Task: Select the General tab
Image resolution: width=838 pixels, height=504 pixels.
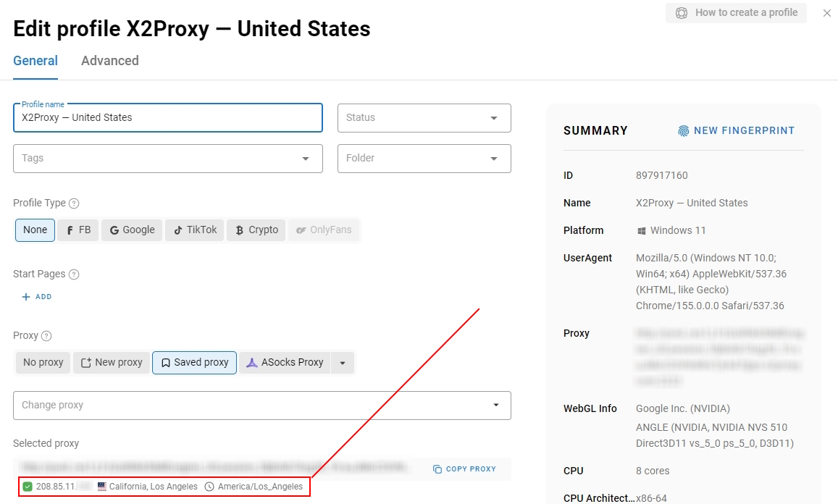Action: point(35,61)
